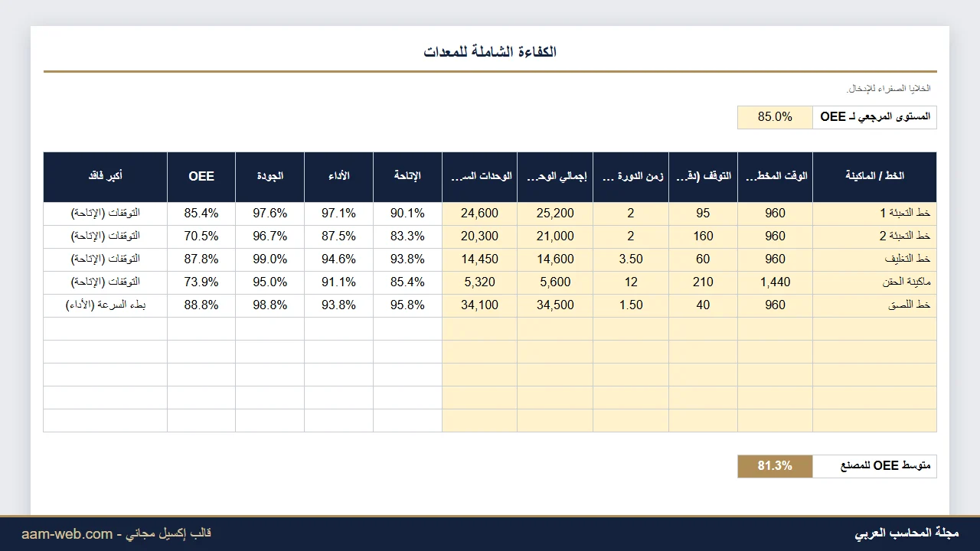Select the cycle time cell 1.50
Viewport: 980px width, 551px height.
(x=631, y=305)
